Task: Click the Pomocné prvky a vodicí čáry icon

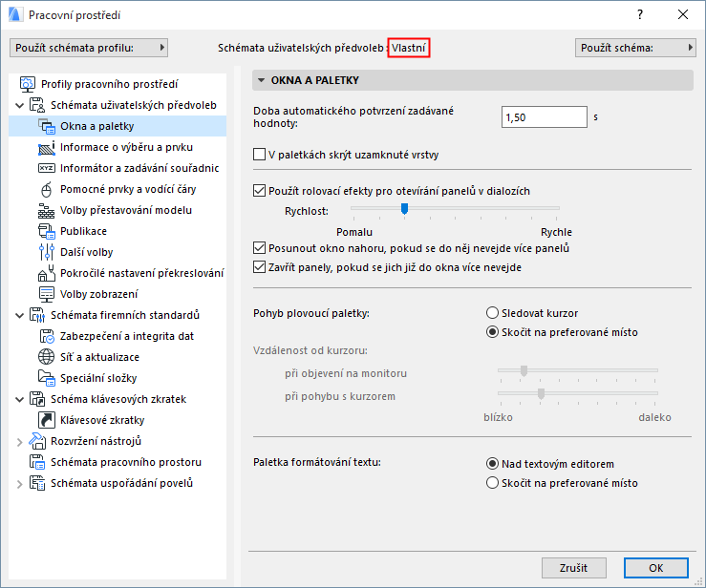Action: [48, 189]
